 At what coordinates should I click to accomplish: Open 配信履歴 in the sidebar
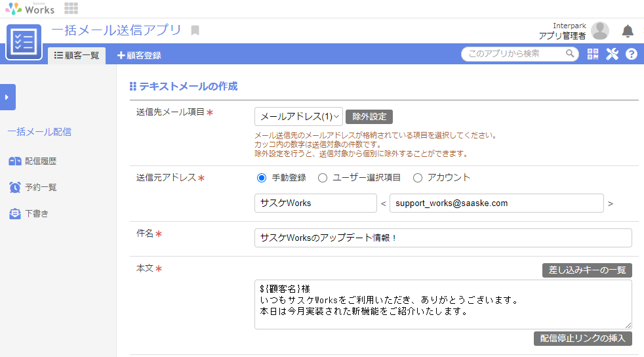click(x=41, y=161)
